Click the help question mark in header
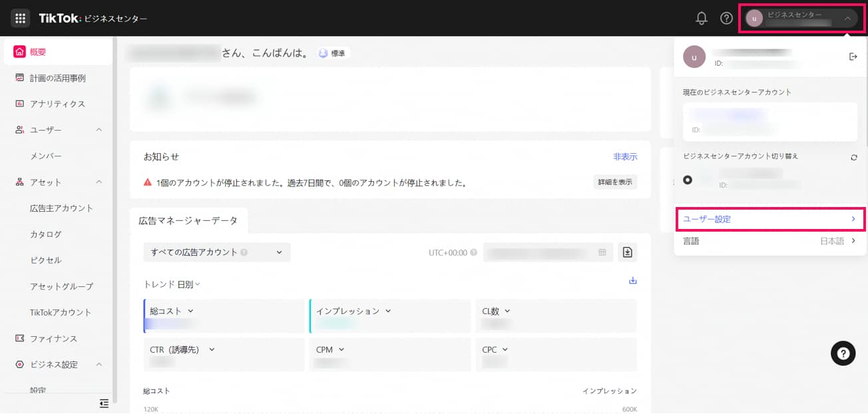The image size is (868, 418). click(x=726, y=19)
